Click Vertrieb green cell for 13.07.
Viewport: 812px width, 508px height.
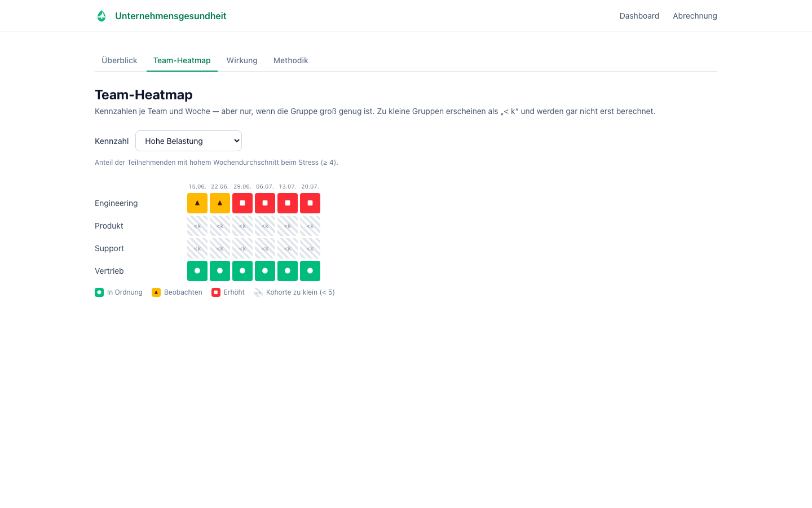point(288,271)
